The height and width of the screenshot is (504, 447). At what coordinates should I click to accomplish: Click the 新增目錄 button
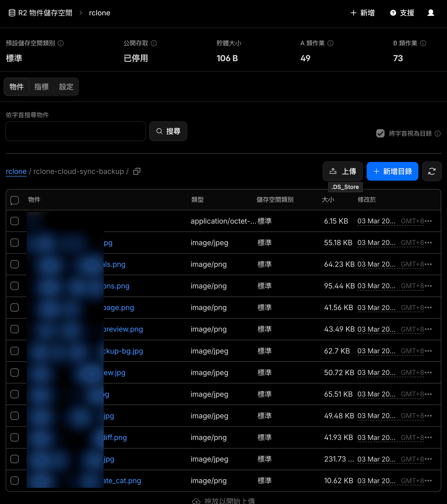(x=392, y=171)
